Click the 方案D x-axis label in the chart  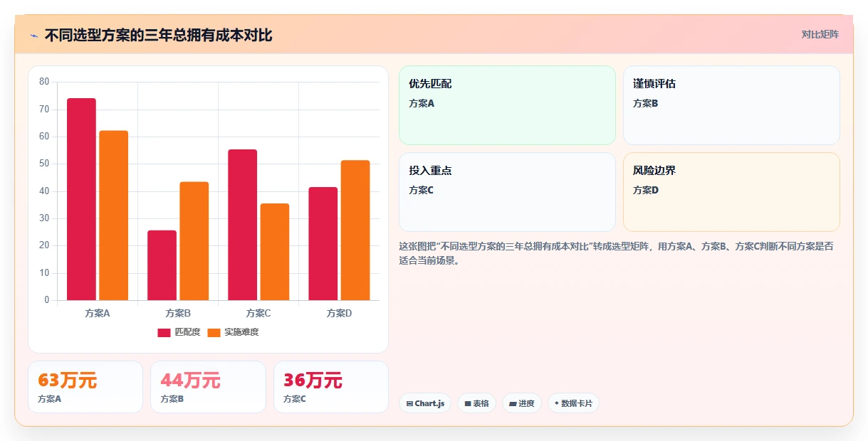[x=340, y=313]
